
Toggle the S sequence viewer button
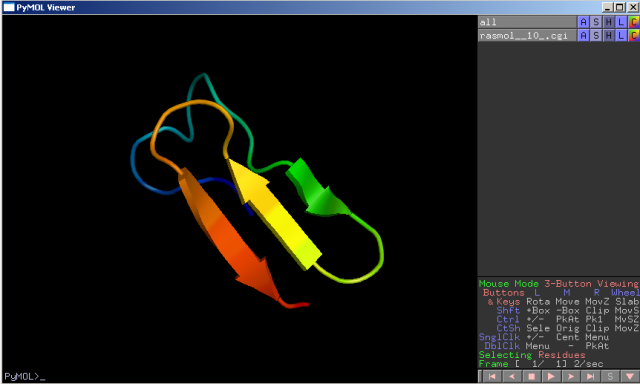coord(610,376)
